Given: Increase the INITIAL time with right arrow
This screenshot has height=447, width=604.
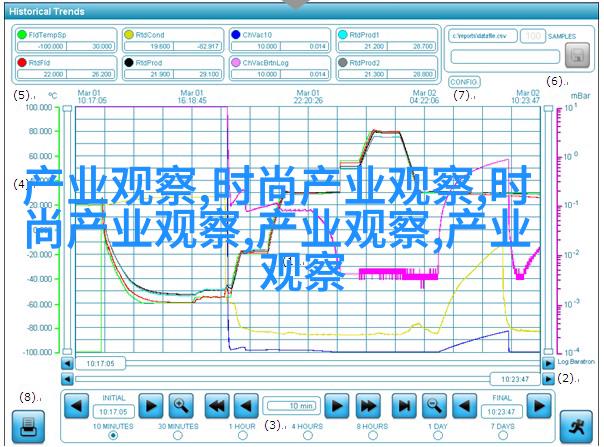Looking at the screenshot, I should (151, 406).
